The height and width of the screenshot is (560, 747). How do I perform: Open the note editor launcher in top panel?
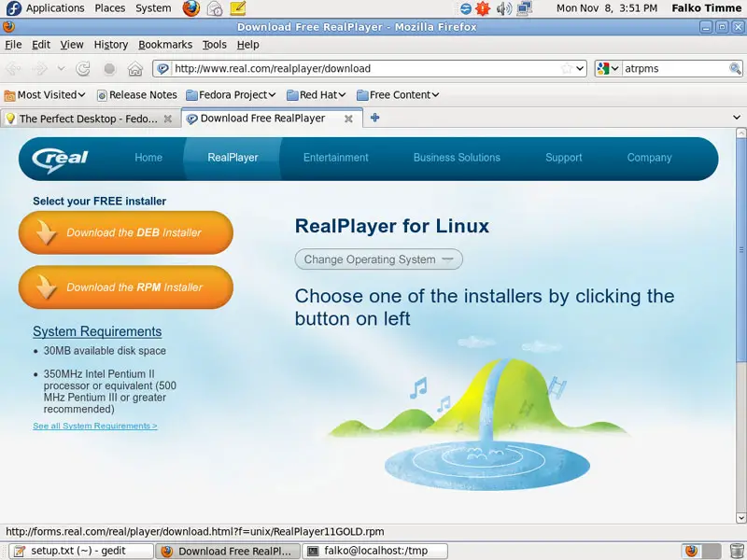(x=238, y=8)
